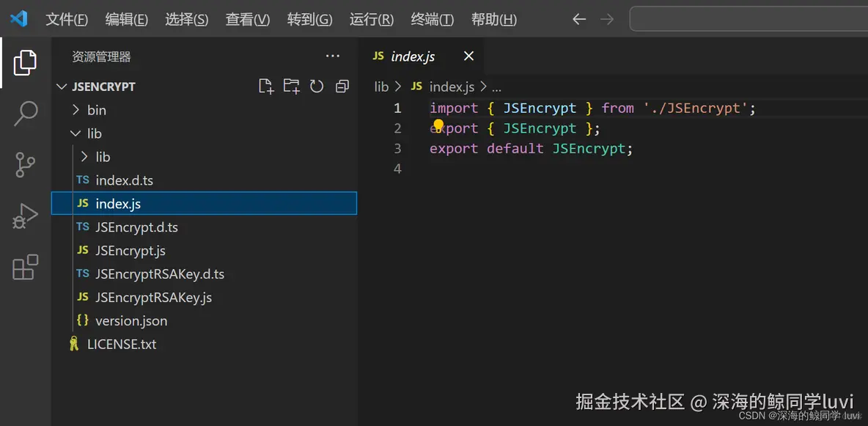
Task: Click the './JSEncrypt' import path string
Action: point(696,108)
